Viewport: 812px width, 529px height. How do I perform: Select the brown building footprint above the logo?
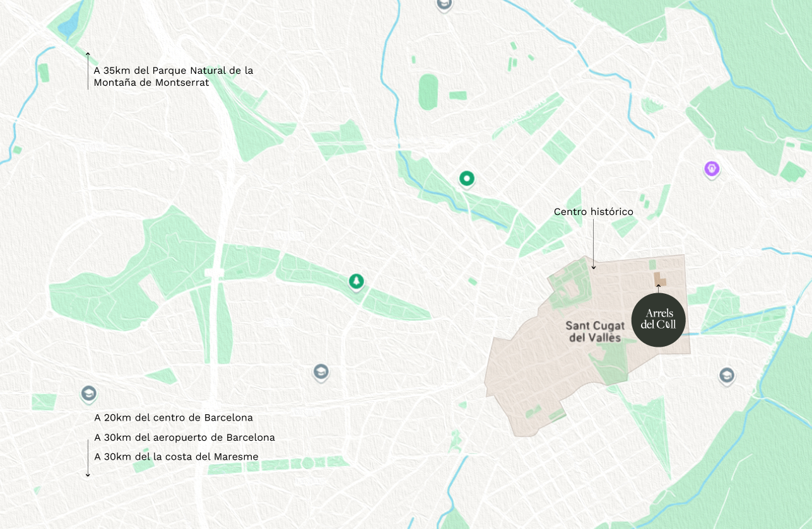(x=659, y=279)
